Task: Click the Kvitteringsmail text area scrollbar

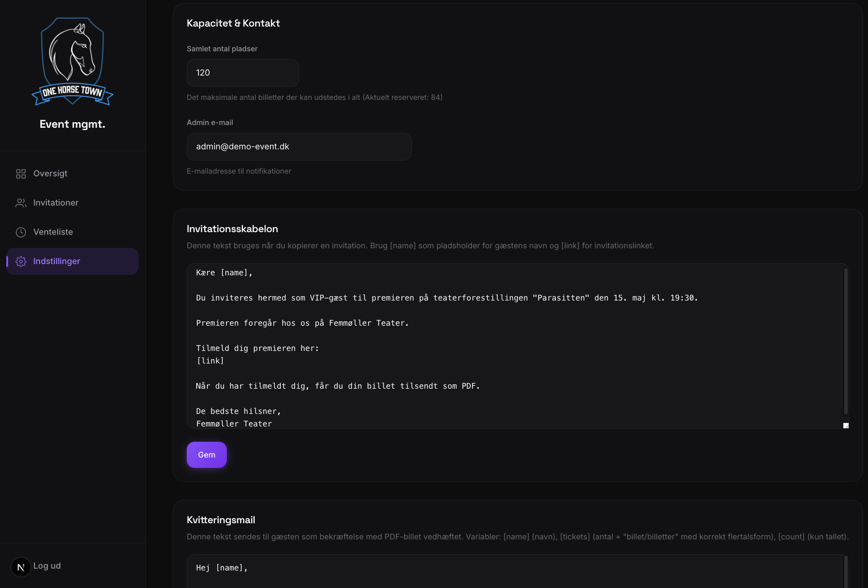Action: [846, 572]
